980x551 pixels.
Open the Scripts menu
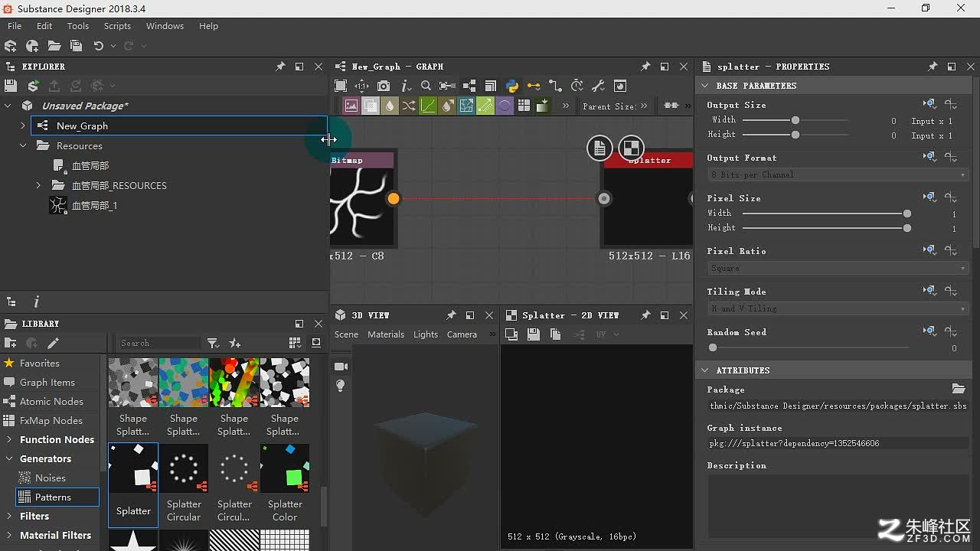tap(117, 26)
